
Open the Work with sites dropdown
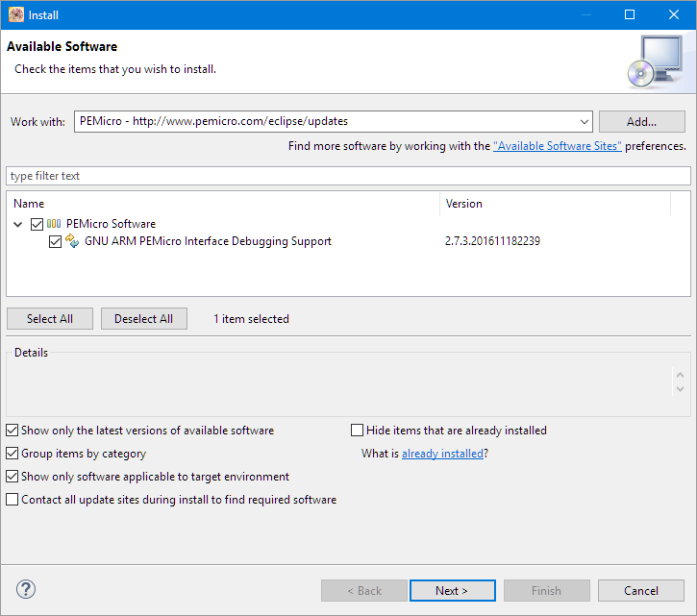point(585,121)
